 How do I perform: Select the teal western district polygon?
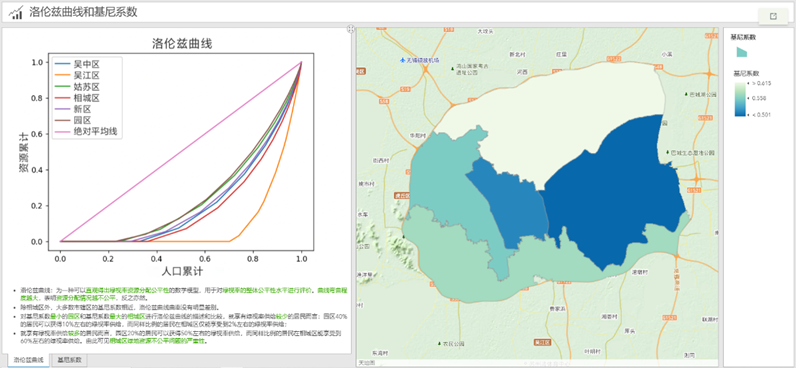point(442,178)
